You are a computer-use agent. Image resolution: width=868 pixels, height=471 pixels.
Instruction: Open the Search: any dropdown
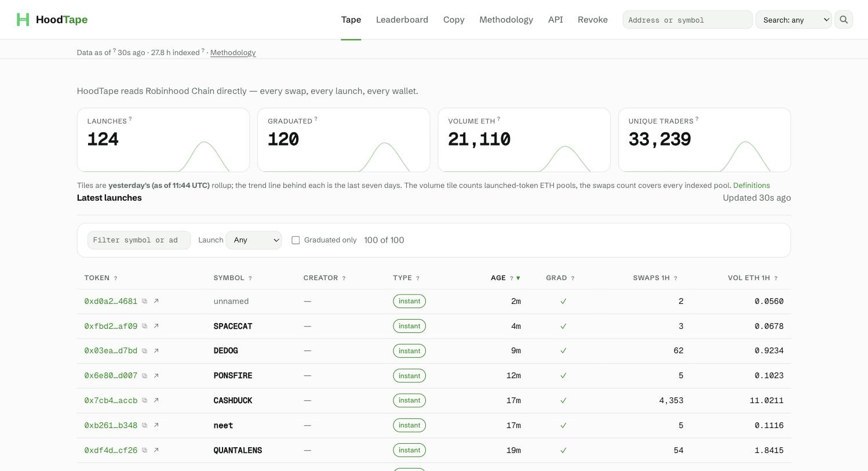click(x=793, y=20)
